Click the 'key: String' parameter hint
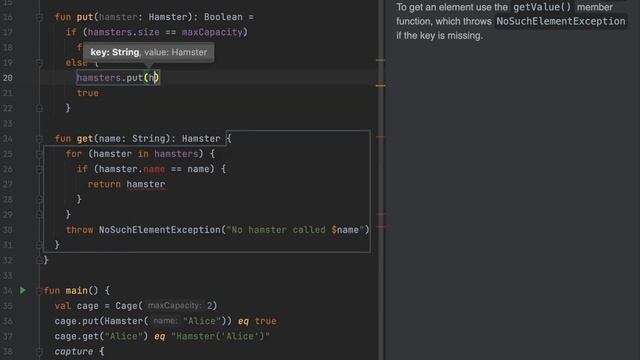 click(x=115, y=52)
